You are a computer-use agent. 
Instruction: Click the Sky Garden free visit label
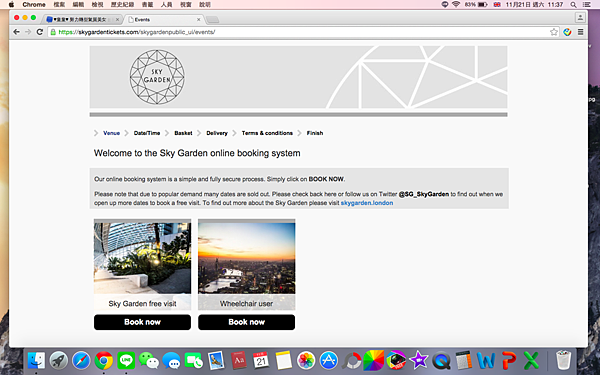(x=142, y=304)
